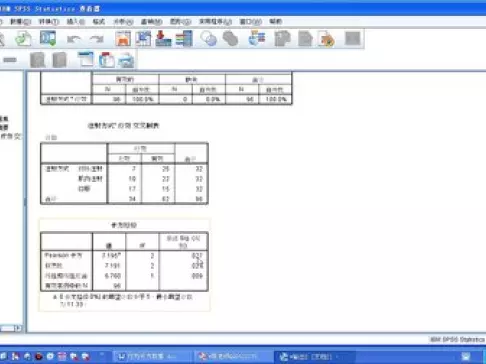Click the orange Go to Case icon
Image resolution: width=486 pixels, height=364 pixels.
coord(123,39)
